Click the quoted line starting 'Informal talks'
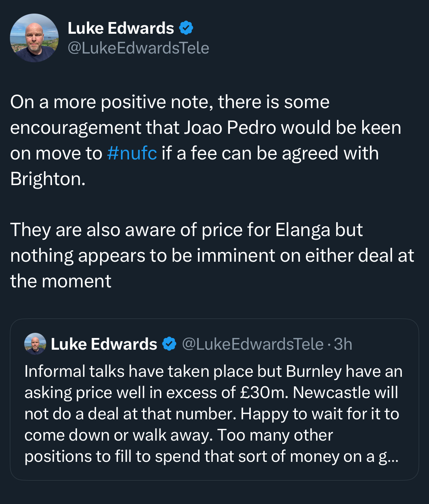Image resolution: width=429 pixels, height=504 pixels. [213, 371]
